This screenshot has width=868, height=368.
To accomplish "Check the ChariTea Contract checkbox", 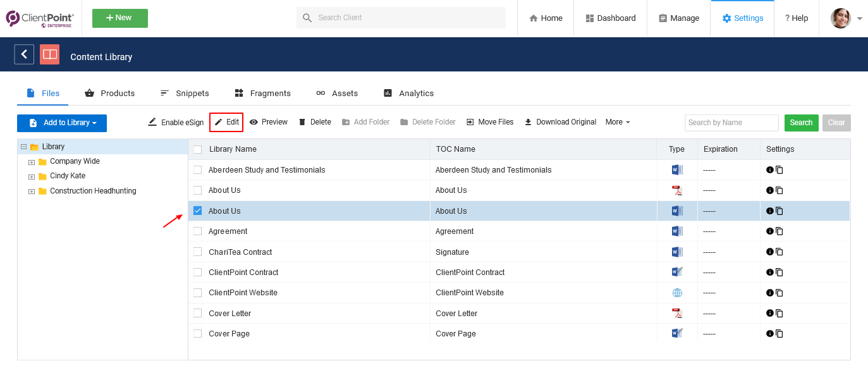I will point(198,252).
